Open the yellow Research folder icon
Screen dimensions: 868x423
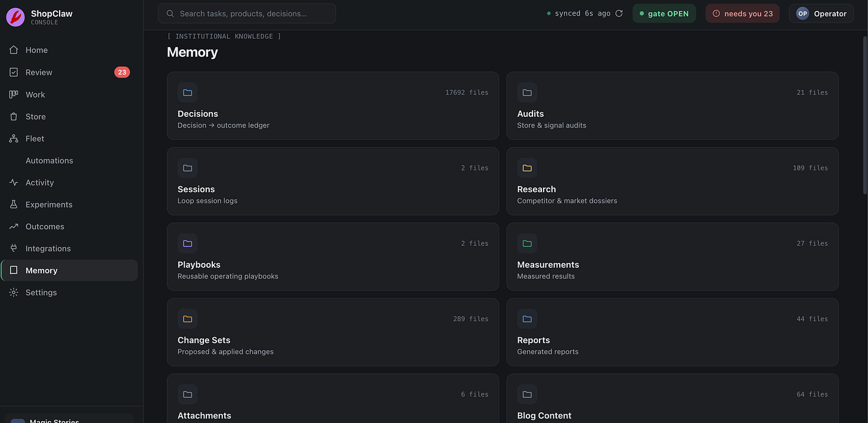point(527,168)
